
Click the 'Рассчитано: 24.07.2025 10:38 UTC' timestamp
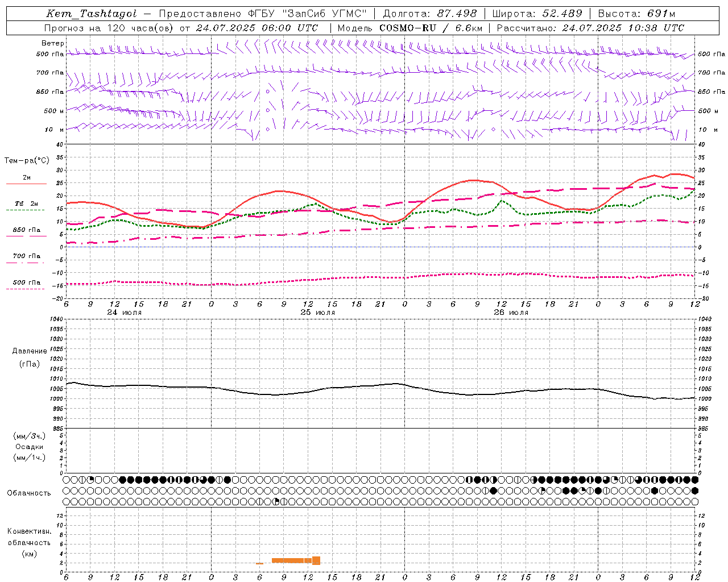point(590,28)
